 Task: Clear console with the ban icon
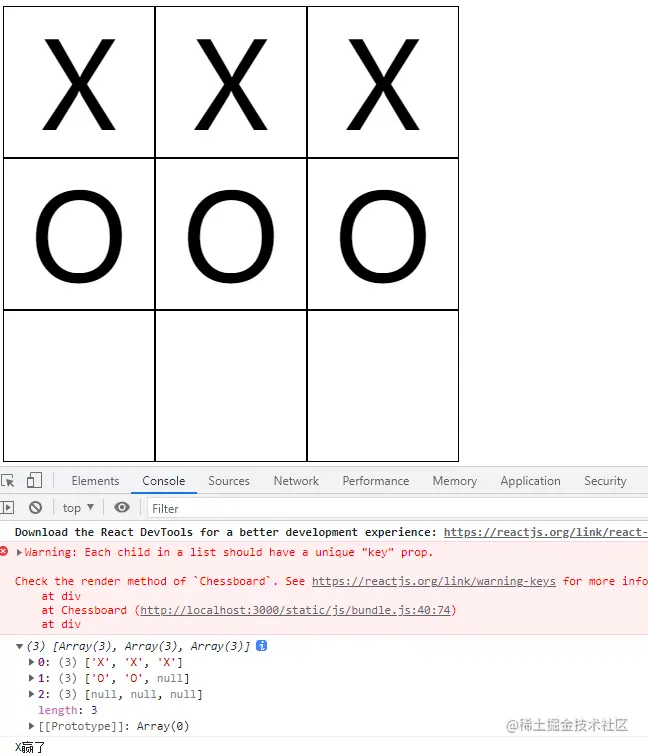pos(36,507)
